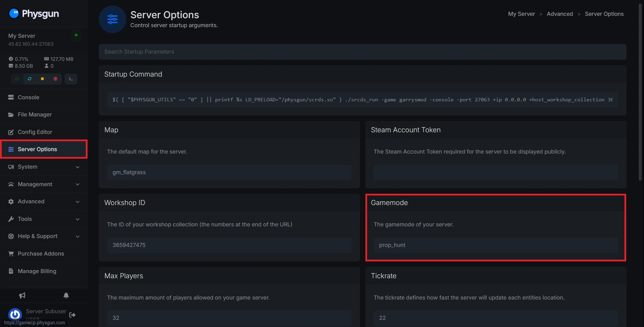
Task: Restart the server with the blue arrows icon
Action: point(30,79)
